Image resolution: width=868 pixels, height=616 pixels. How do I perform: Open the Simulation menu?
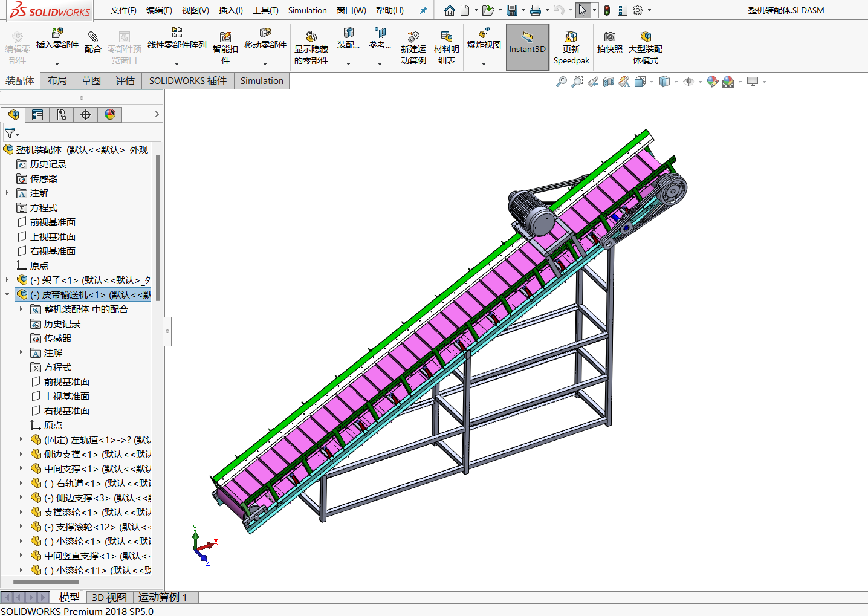coord(307,10)
